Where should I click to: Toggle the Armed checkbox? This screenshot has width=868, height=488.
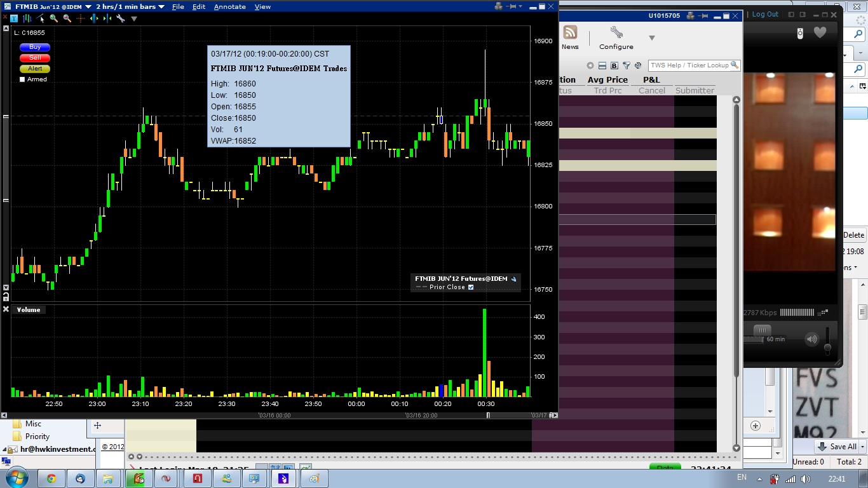pos(23,79)
